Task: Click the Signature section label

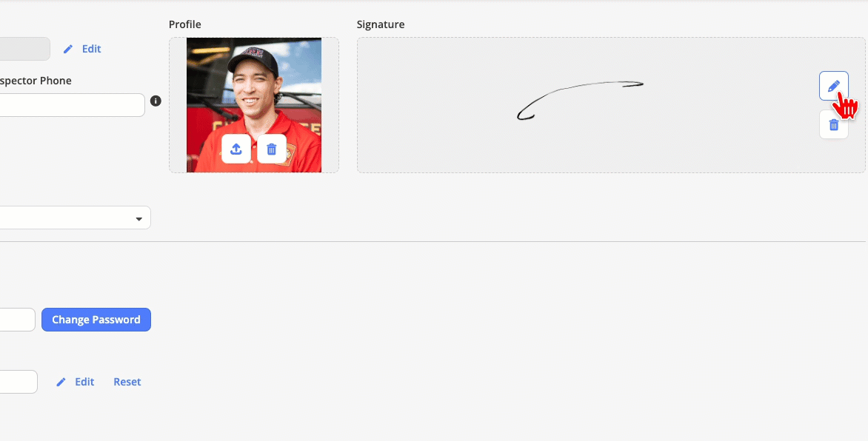Action: [x=381, y=24]
